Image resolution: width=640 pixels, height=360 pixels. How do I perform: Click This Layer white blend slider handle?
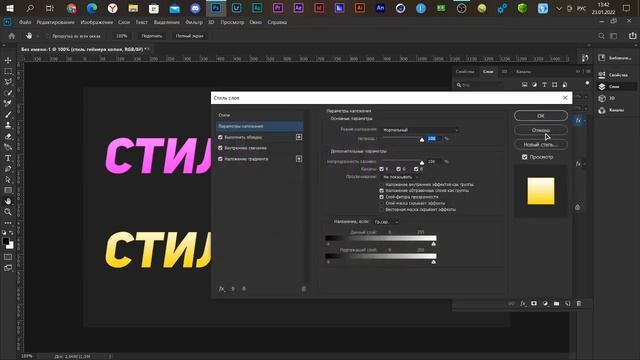coord(433,244)
